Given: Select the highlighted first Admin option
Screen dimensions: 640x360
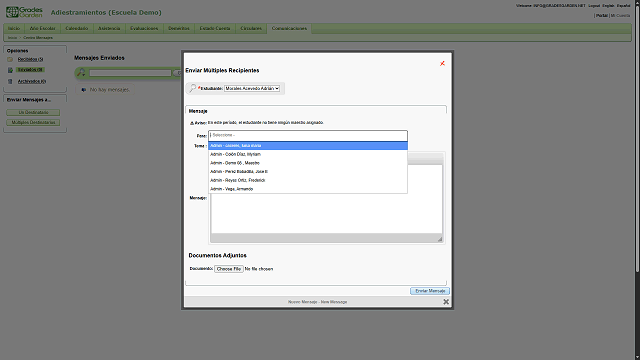Looking at the screenshot, I should (308, 145).
